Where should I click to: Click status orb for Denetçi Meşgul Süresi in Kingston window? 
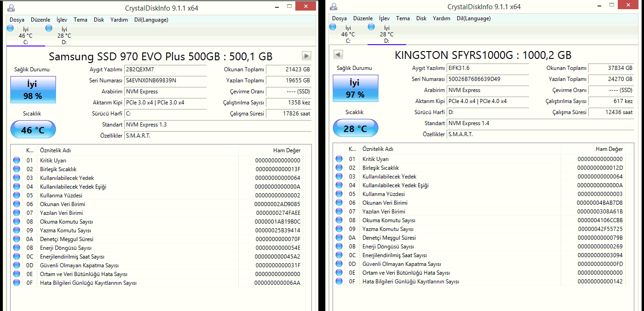(x=339, y=238)
